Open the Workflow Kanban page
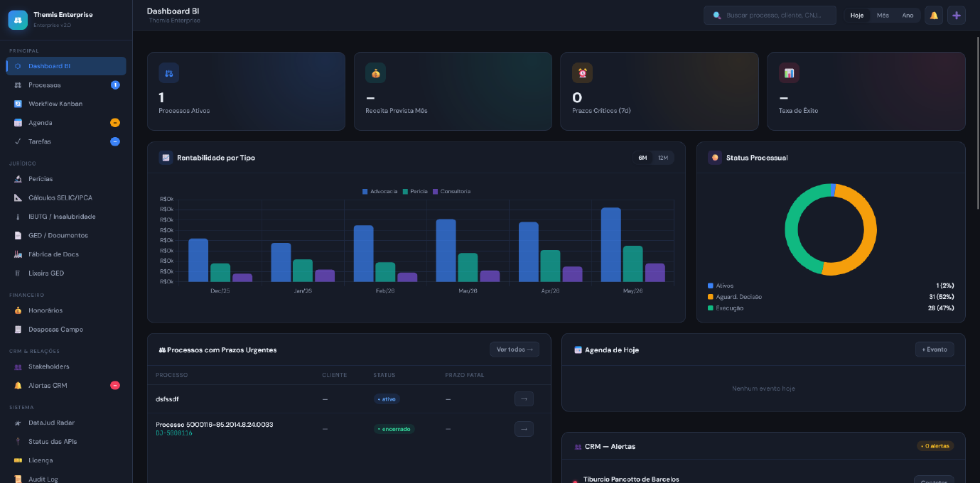The image size is (980, 483). click(66, 104)
